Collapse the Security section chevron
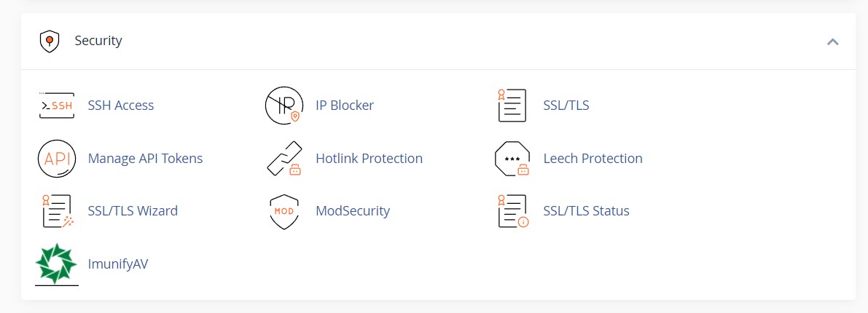The image size is (868, 313). [833, 41]
